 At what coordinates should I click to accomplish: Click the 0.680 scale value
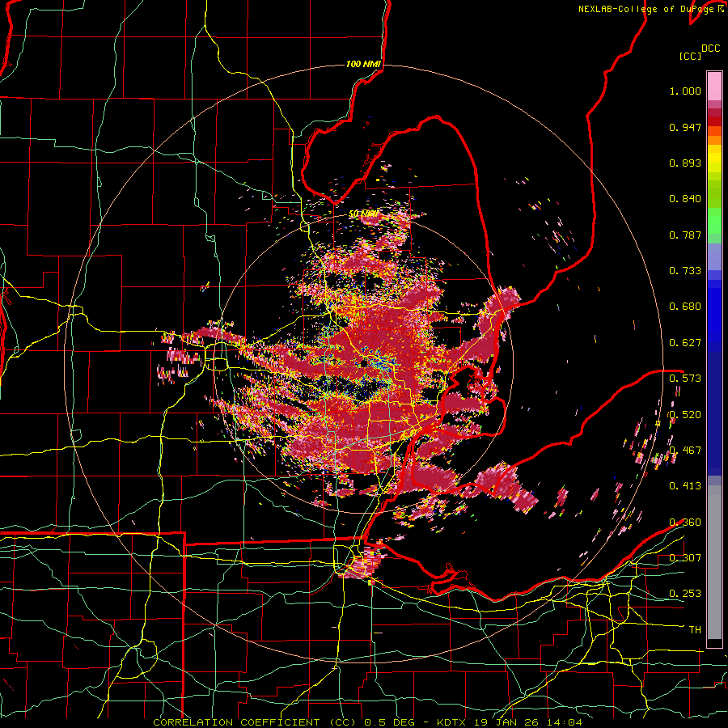[x=685, y=307]
